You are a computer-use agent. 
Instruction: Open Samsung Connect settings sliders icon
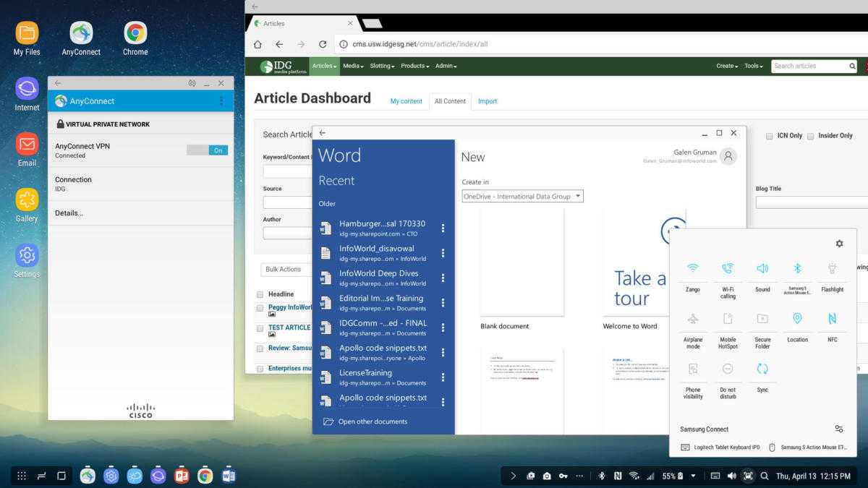tap(839, 429)
